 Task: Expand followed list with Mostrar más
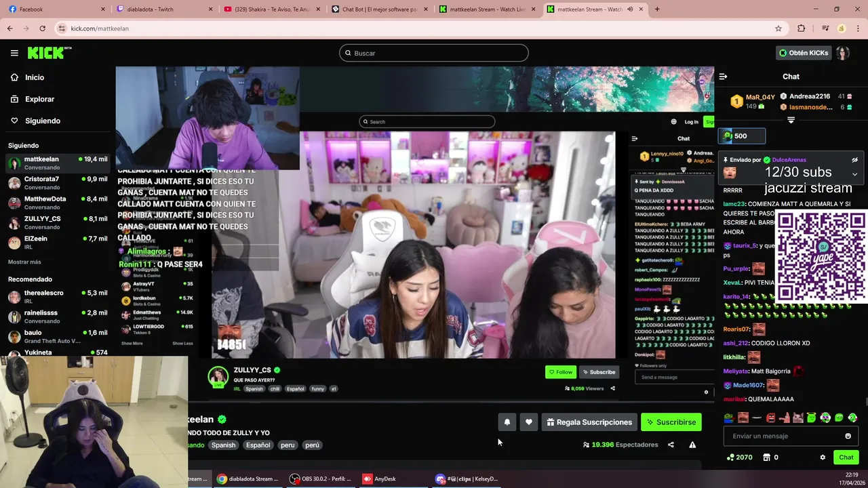tap(24, 262)
